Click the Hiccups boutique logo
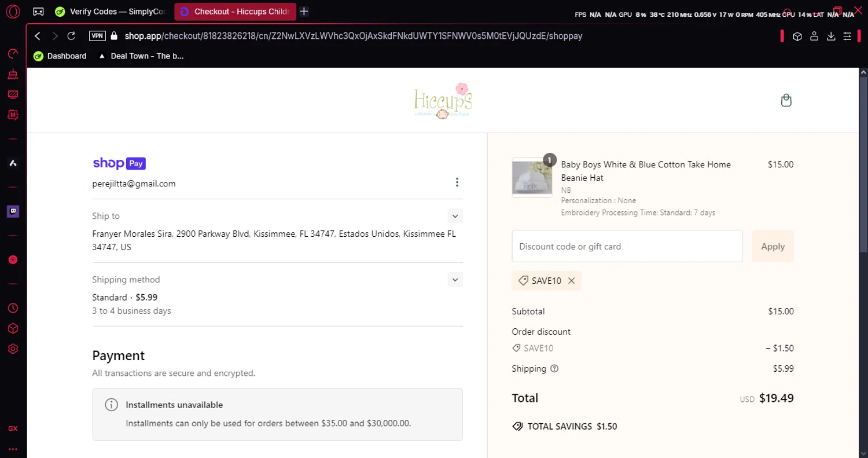Viewport: 868px width, 458px height. 443,100
